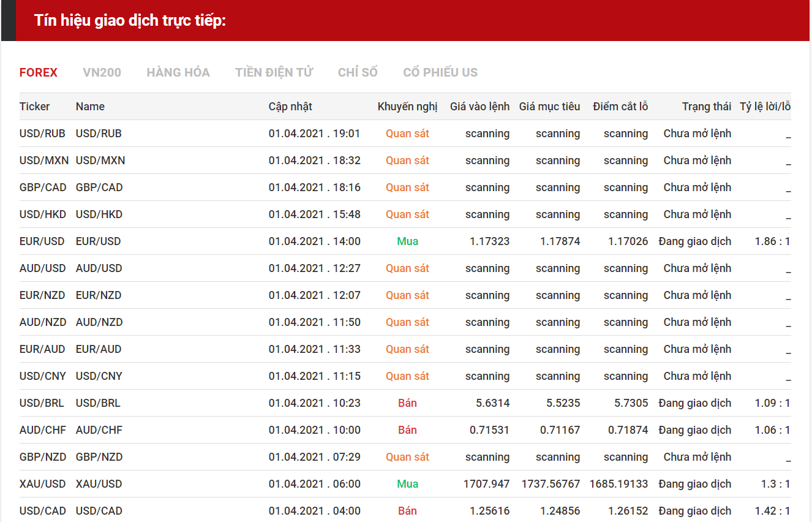Select the AUD/USD ticker cell
Image resolution: width=812 pixels, height=522 pixels.
pos(43,268)
